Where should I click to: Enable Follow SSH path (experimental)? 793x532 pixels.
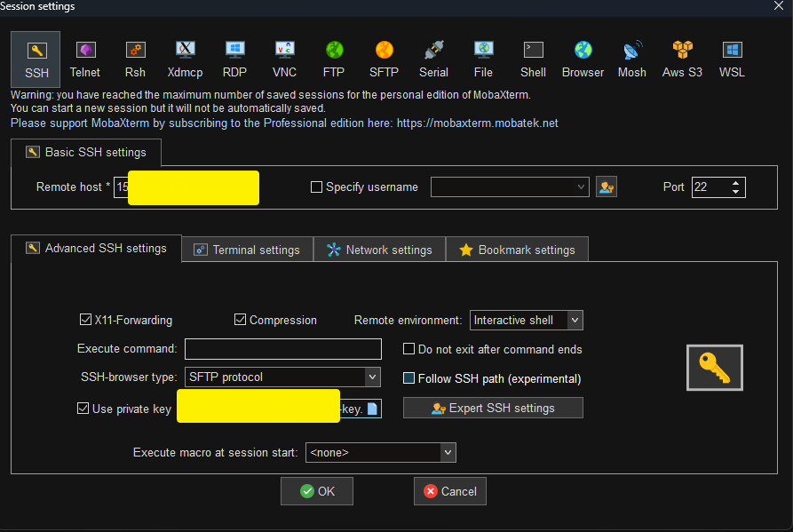(408, 378)
